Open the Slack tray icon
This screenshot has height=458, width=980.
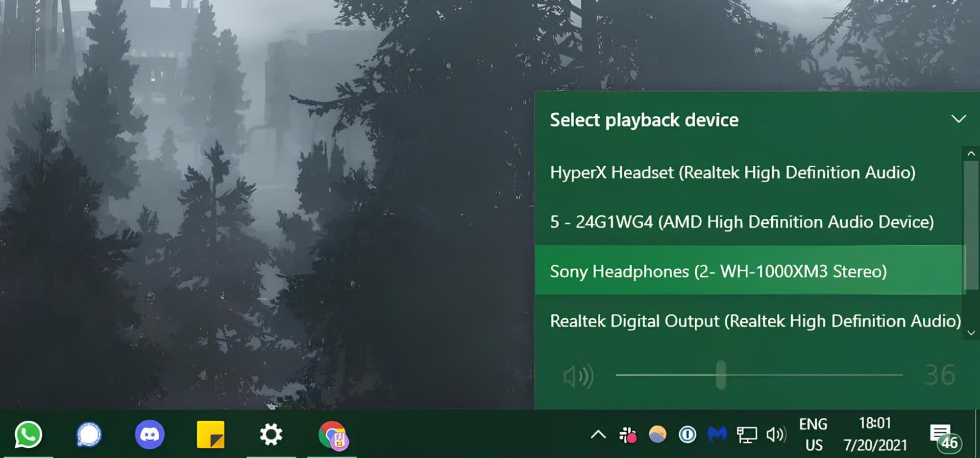pyautogui.click(x=628, y=435)
